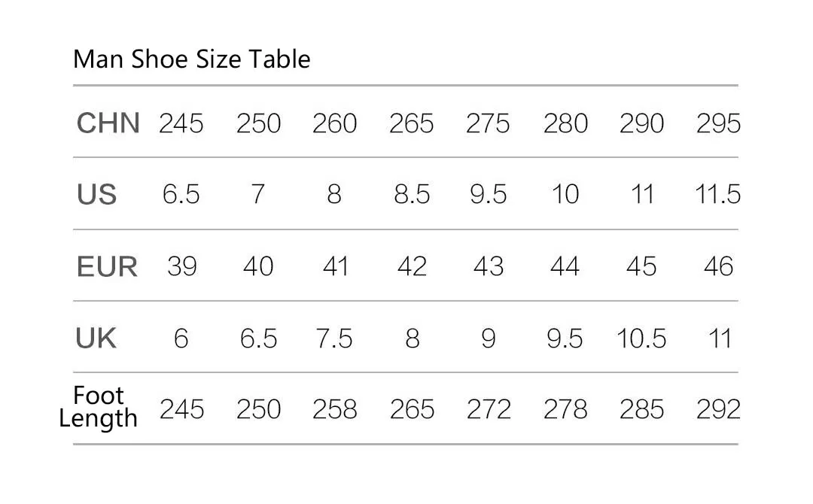The image size is (813, 504).
Task: Click foot length 278 value
Action: coord(565,410)
